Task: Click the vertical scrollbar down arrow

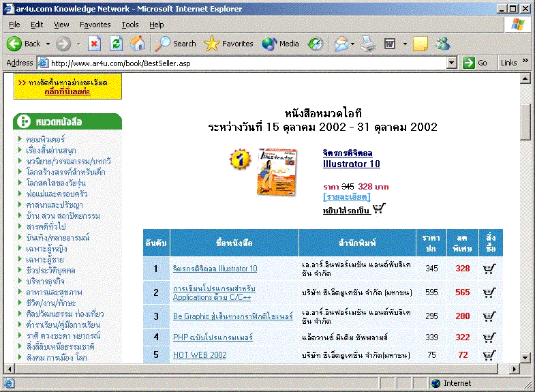Action: pos(525,358)
